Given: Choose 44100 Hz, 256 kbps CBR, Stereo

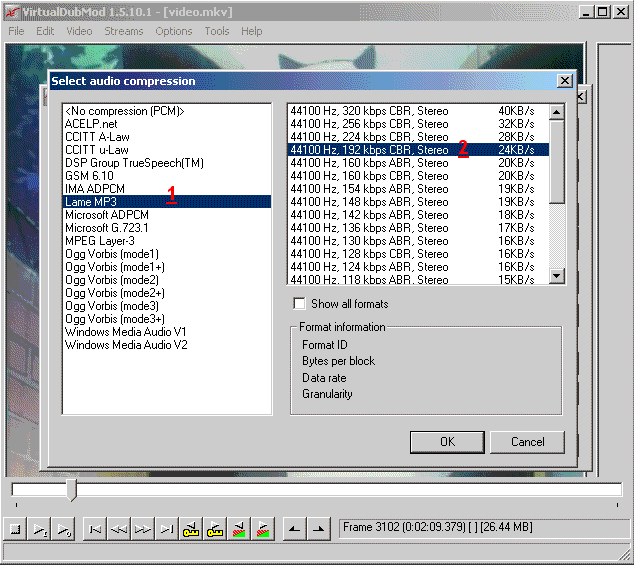Looking at the screenshot, I should 418,124.
